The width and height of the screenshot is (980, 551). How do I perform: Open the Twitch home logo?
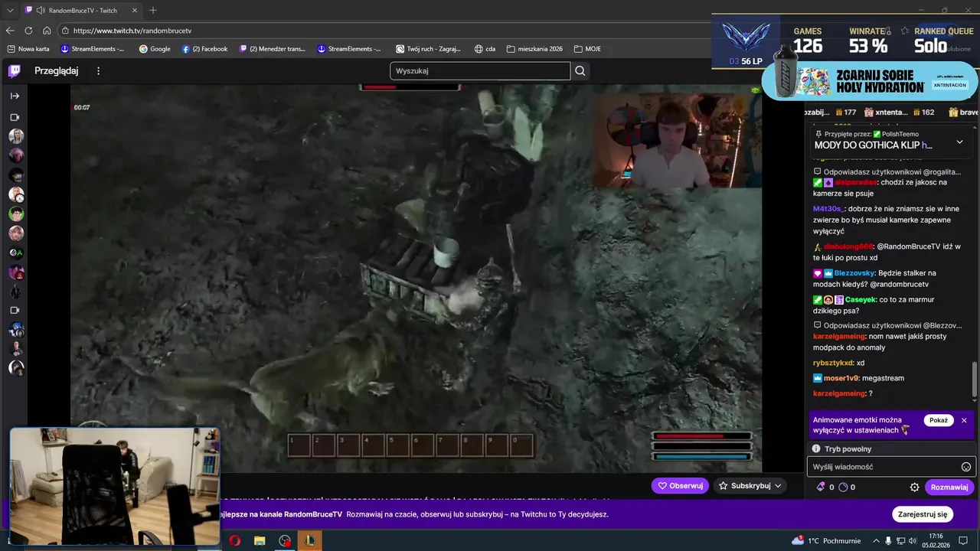[15, 71]
